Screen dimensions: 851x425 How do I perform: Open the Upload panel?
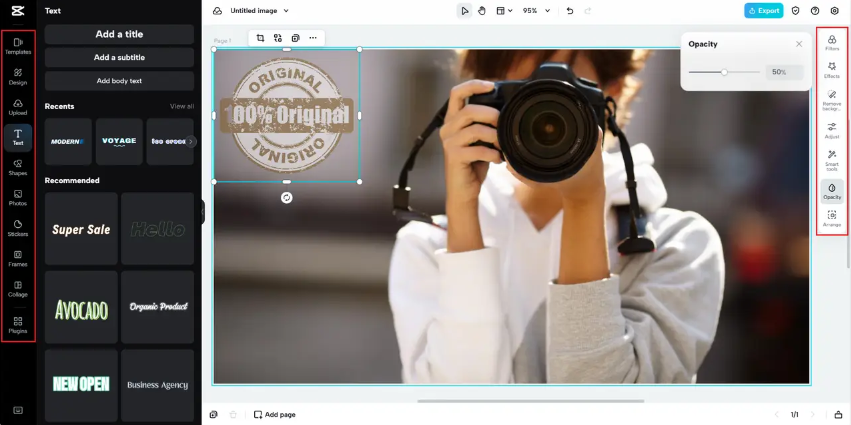18,107
